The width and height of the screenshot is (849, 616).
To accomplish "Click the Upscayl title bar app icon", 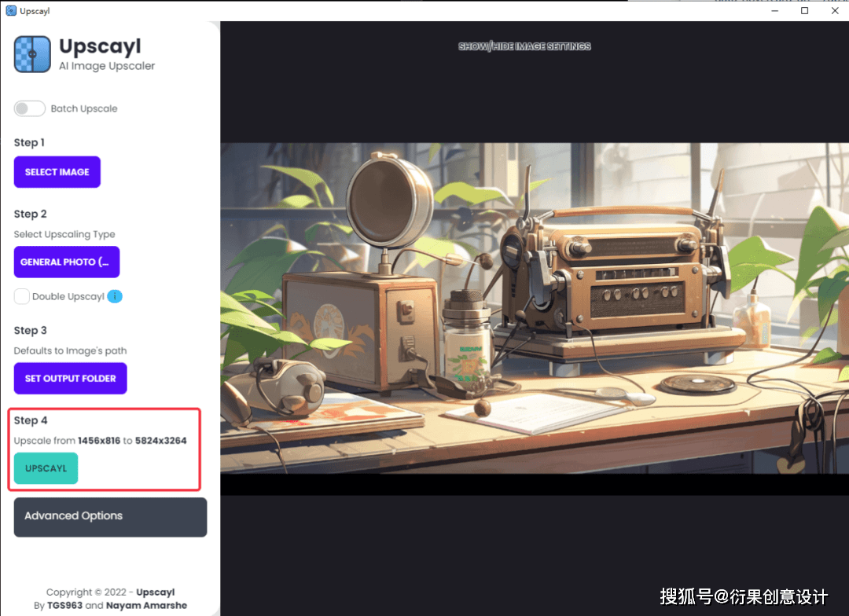I will 10,11.
